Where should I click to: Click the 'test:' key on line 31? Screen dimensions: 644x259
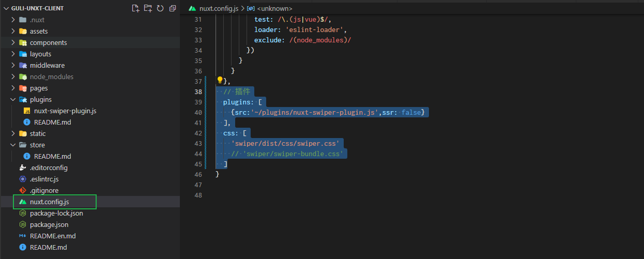(264, 19)
